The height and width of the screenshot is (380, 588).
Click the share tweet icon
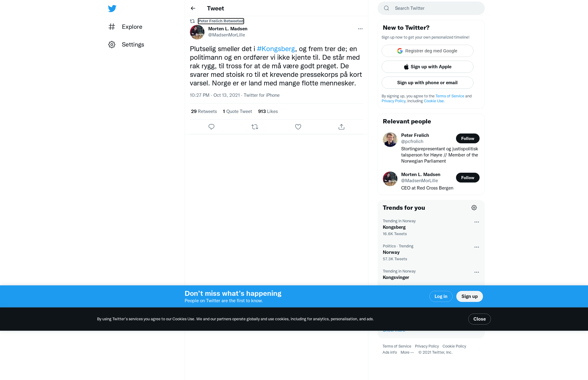click(341, 127)
